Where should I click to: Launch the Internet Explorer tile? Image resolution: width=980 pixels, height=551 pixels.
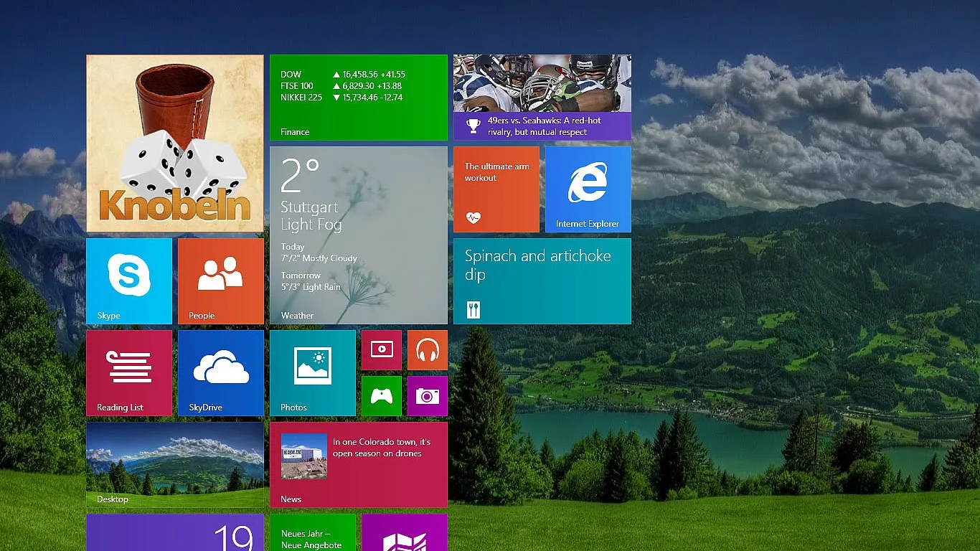click(x=588, y=189)
